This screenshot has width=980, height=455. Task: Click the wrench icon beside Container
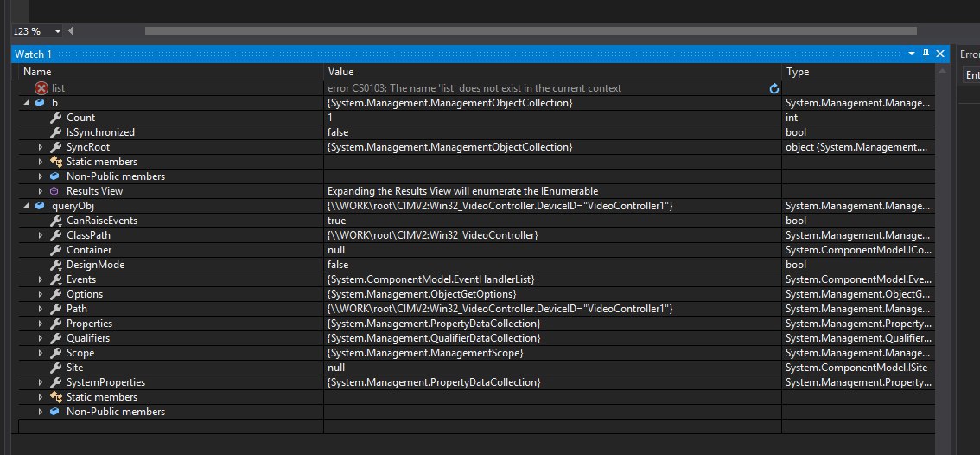click(x=55, y=250)
